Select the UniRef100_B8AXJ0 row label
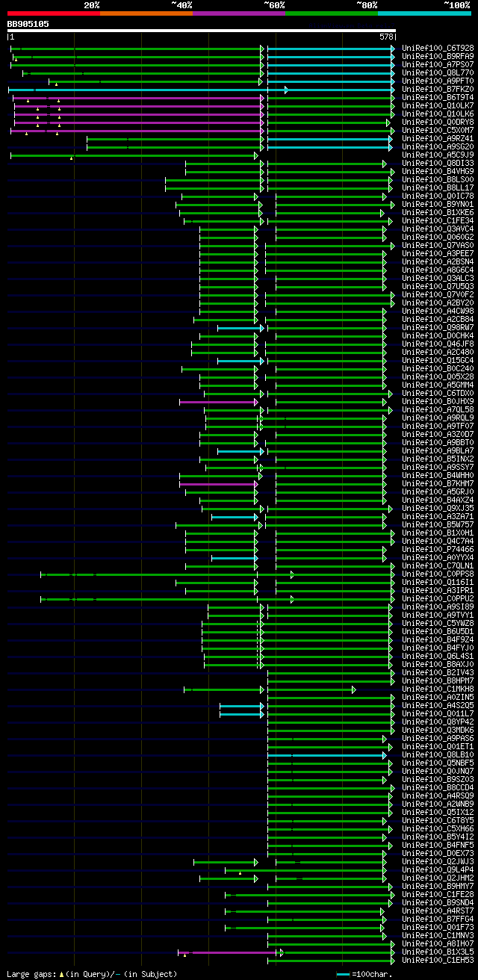The image size is (478, 980). coord(438,664)
